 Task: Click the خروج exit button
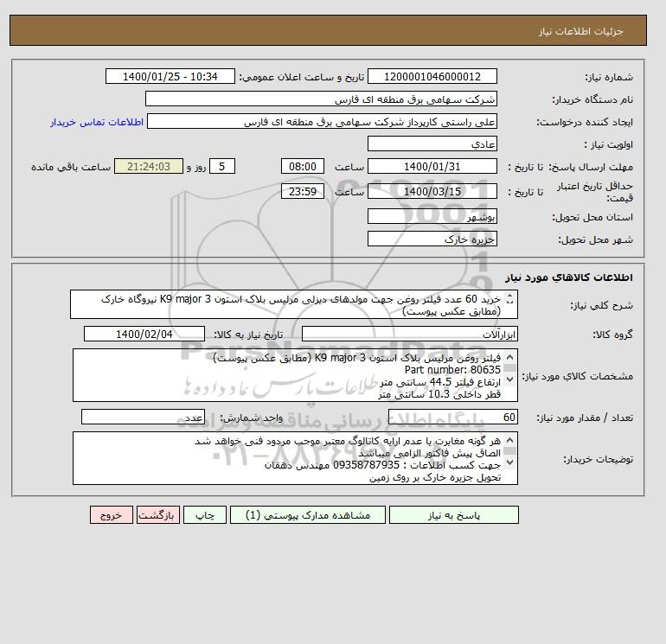click(x=112, y=514)
